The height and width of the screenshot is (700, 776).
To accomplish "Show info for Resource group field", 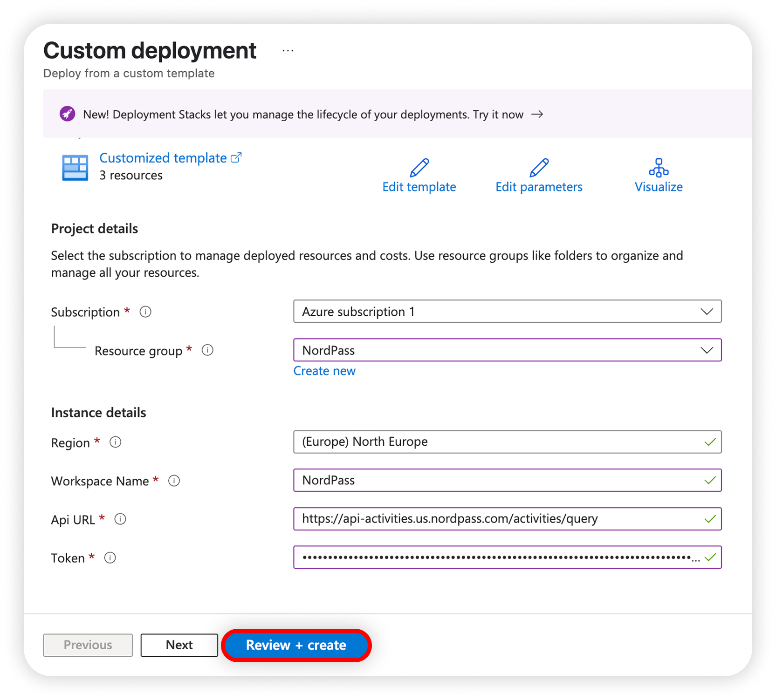I will [207, 350].
